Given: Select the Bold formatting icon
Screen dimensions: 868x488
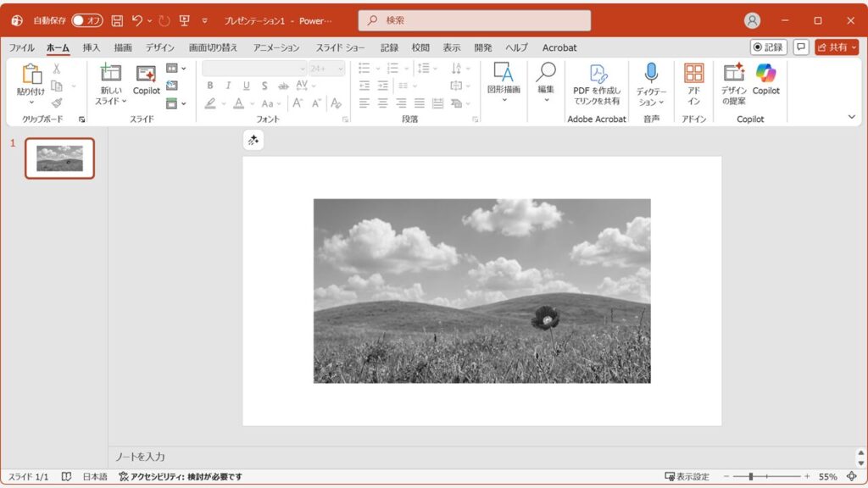Looking at the screenshot, I should click(x=209, y=86).
